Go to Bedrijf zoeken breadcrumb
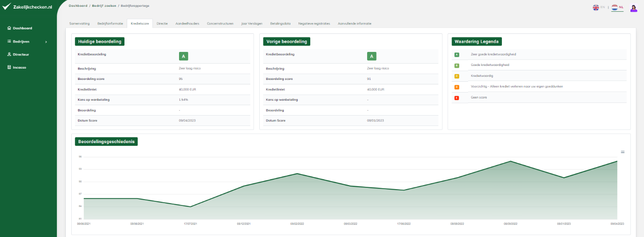This screenshot has height=237, width=644. [104, 6]
